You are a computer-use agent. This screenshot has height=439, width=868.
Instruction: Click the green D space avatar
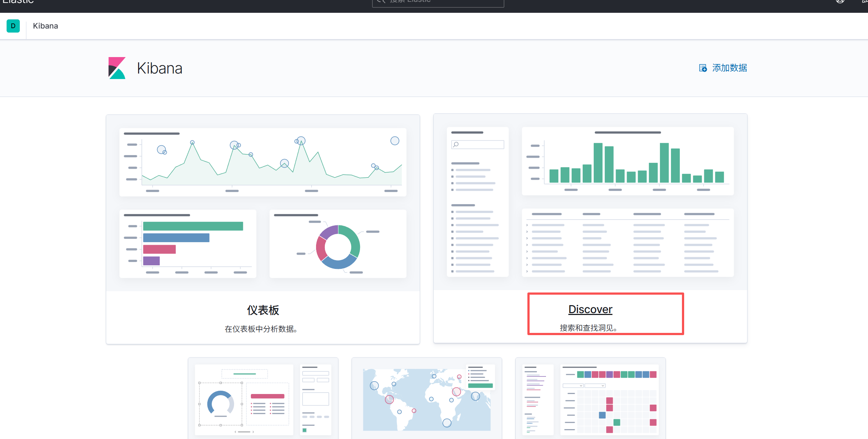13,26
